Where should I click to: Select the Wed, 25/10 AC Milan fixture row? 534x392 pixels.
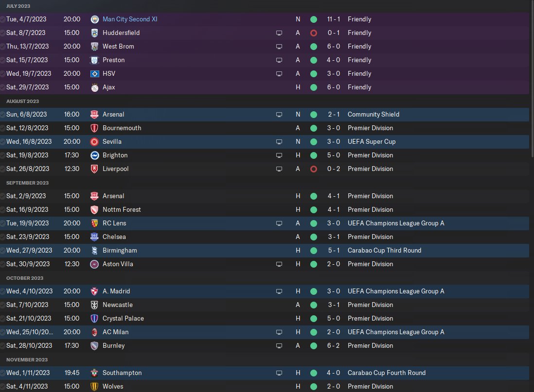click(265, 332)
